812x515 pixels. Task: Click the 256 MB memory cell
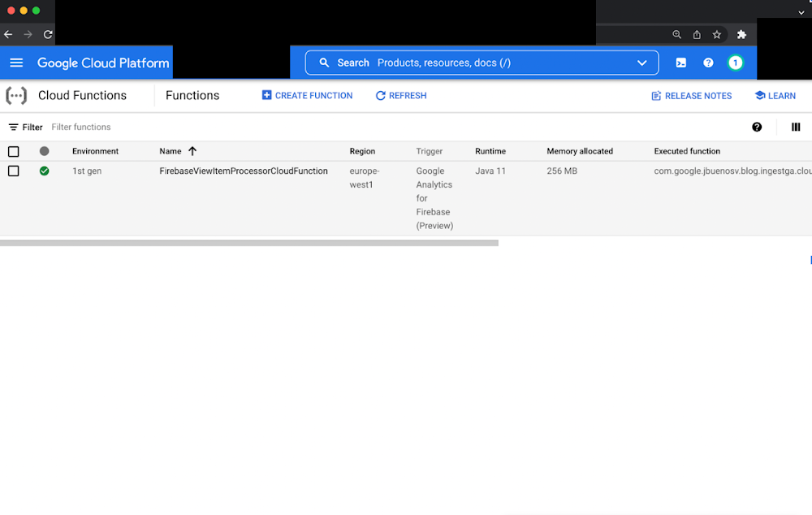coord(562,171)
